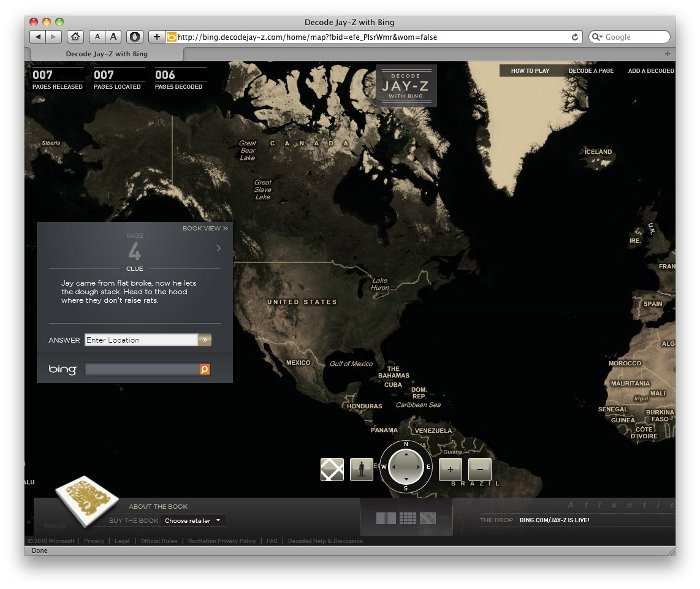Click the round gear-like toolbar icon next to the large A button
The width and height of the screenshot is (700, 589).
[134, 37]
